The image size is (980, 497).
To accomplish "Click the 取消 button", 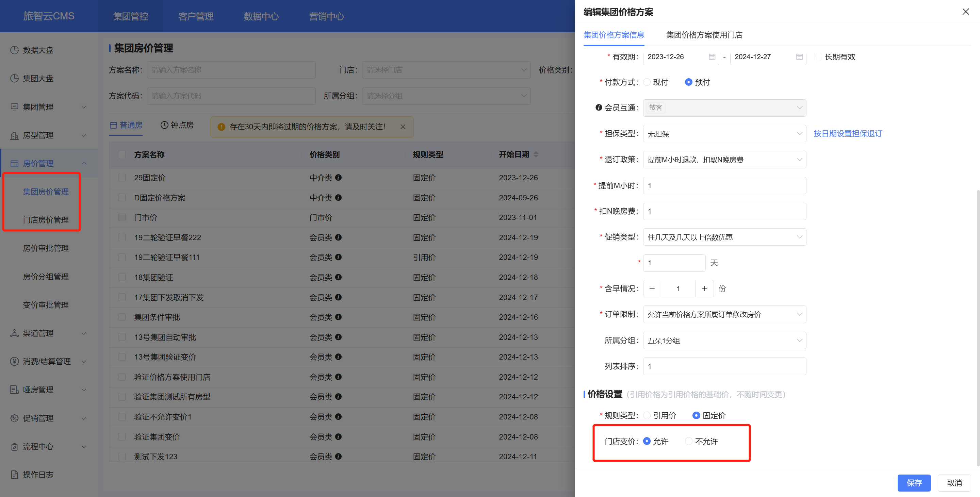I will [954, 483].
